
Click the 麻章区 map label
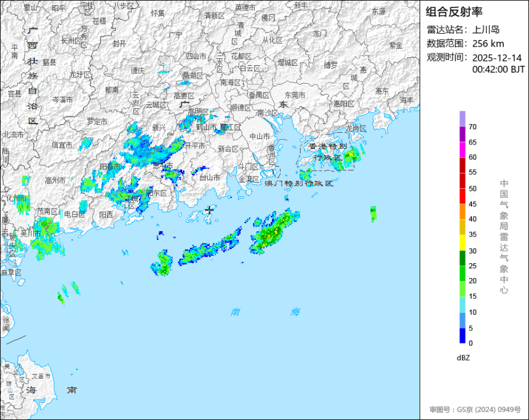pos(11,272)
